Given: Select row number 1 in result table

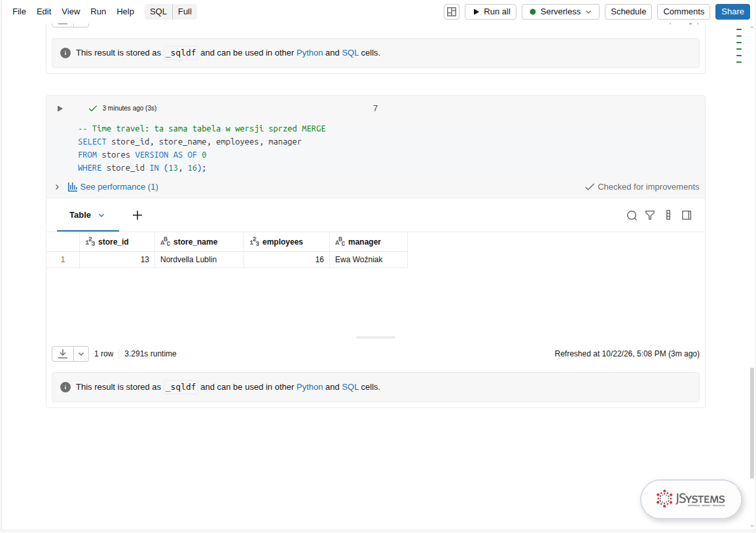Looking at the screenshot, I should [63, 260].
